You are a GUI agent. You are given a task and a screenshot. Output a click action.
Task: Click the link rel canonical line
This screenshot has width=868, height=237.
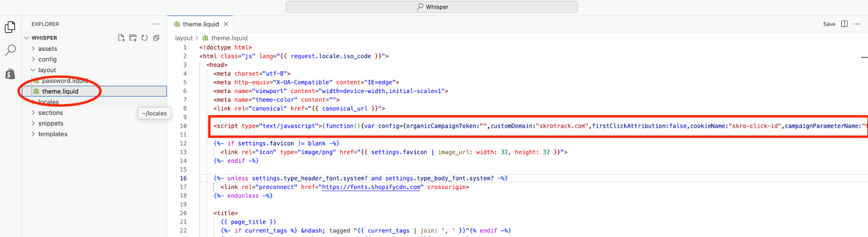[x=299, y=109]
